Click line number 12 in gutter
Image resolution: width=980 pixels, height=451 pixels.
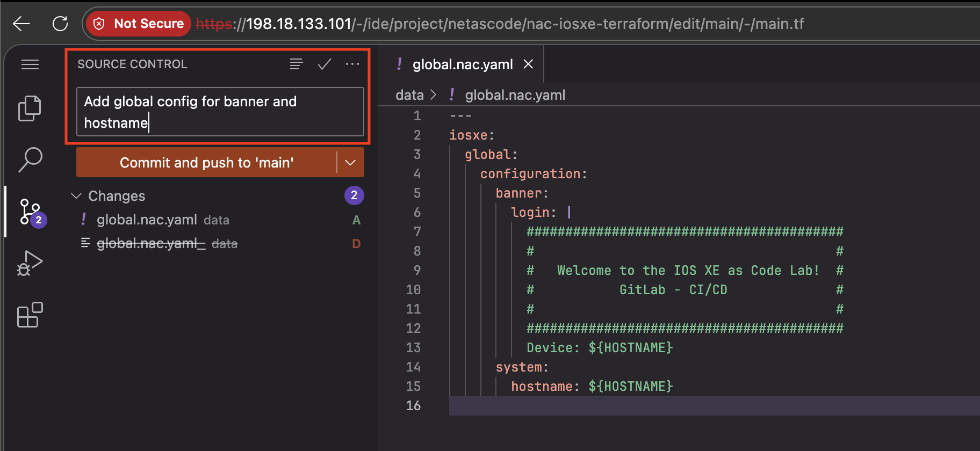413,329
